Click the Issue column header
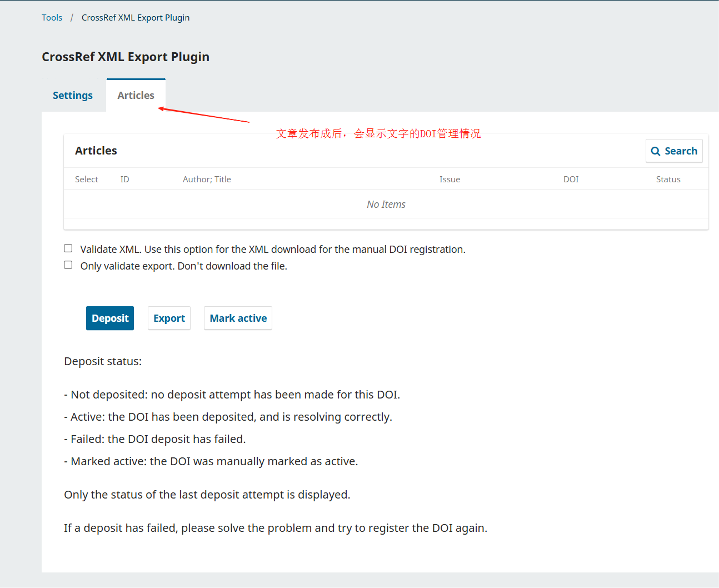 [x=450, y=179]
